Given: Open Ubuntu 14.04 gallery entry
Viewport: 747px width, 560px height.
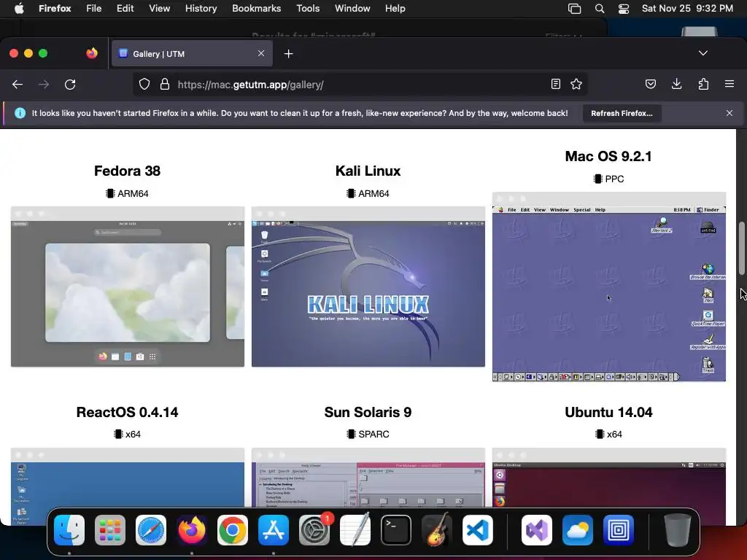Looking at the screenshot, I should click(x=608, y=412).
